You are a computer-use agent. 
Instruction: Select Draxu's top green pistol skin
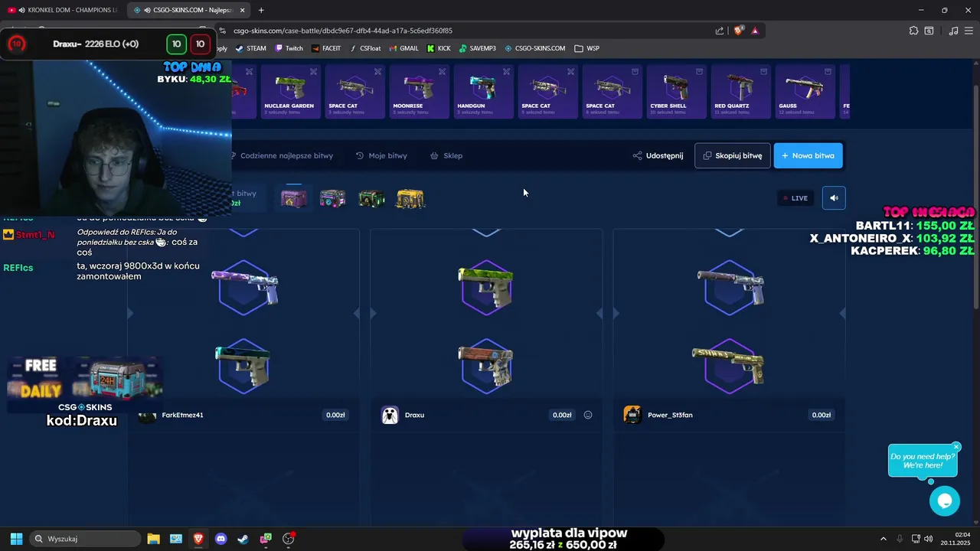pos(486,286)
